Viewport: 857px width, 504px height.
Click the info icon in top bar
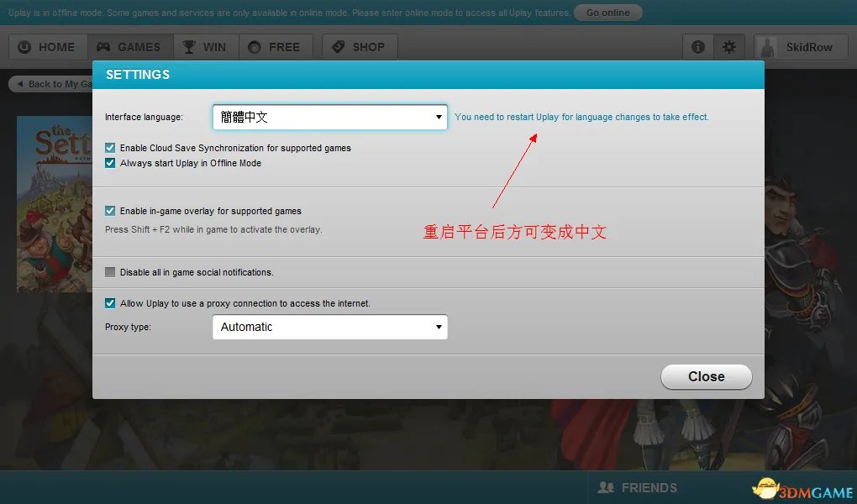pos(697,47)
